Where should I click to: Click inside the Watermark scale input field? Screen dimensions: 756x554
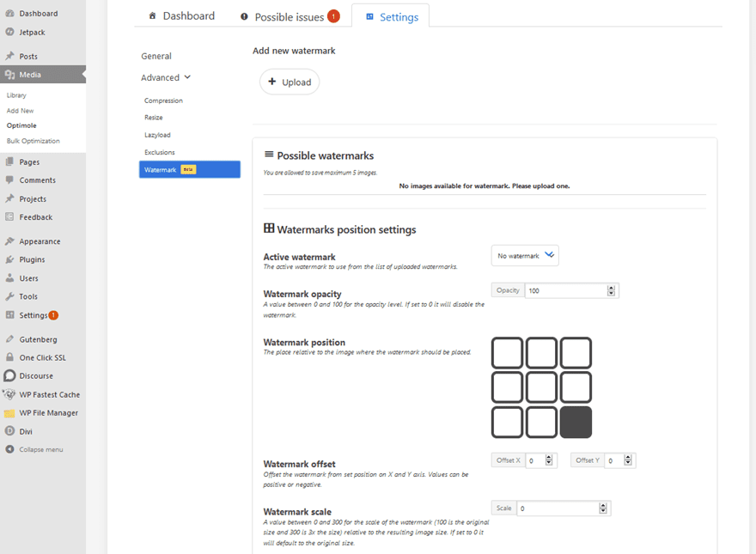coord(558,508)
